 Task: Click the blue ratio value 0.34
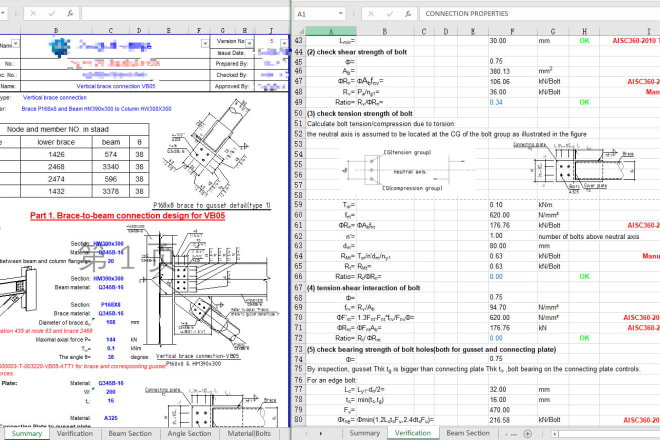(x=496, y=102)
